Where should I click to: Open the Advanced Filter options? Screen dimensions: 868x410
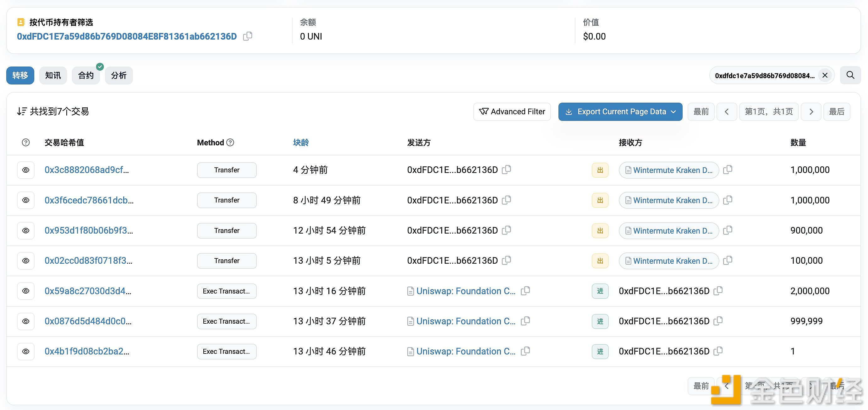[x=512, y=111]
